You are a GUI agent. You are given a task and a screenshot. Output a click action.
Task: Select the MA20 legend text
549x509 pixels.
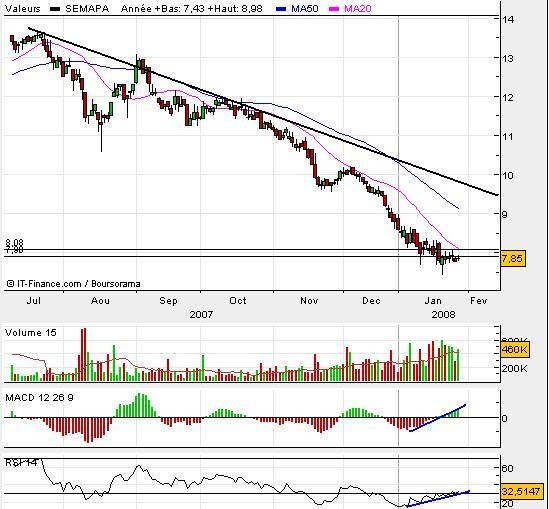(x=357, y=8)
